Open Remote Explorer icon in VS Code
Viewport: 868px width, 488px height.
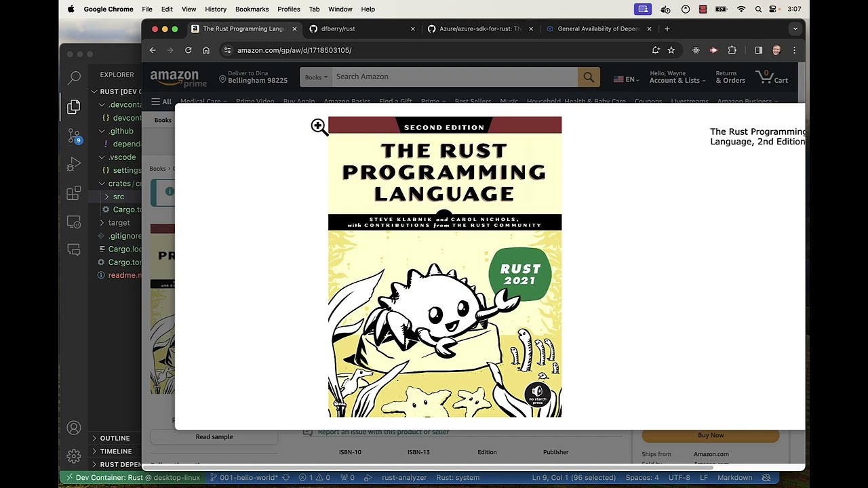(74, 222)
